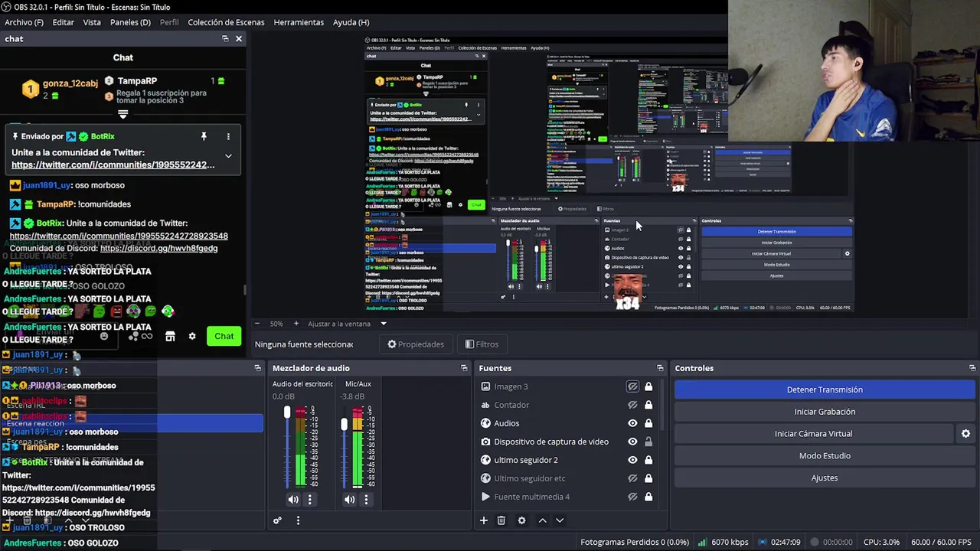The width and height of the screenshot is (980, 551).
Task: Open Ajustes from Controles panel
Action: click(825, 478)
